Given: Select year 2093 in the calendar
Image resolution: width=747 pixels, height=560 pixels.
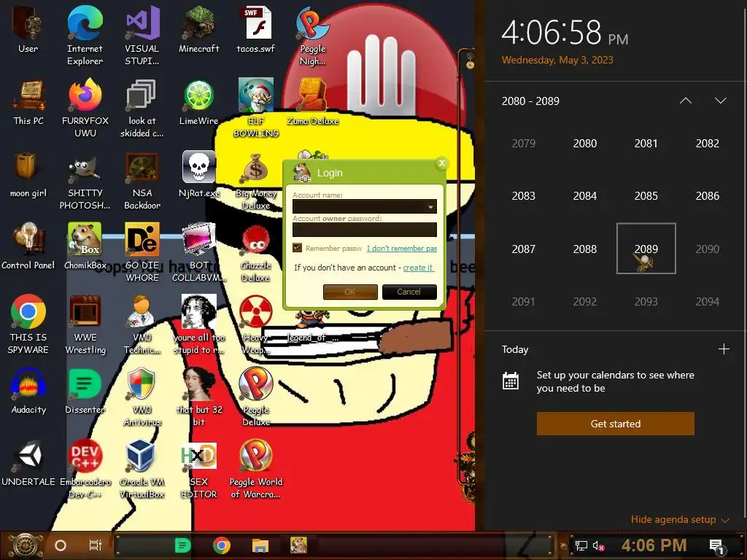Looking at the screenshot, I should (646, 301).
